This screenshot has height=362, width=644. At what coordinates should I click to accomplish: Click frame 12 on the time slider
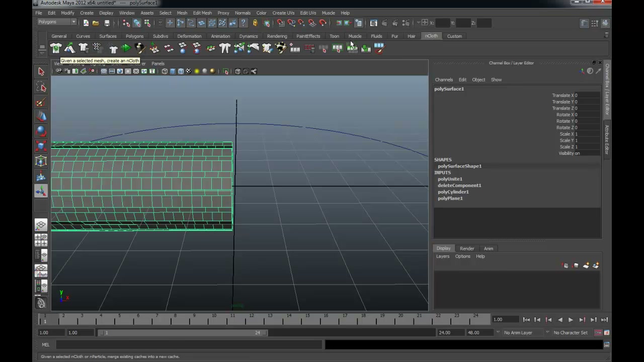[251, 319]
